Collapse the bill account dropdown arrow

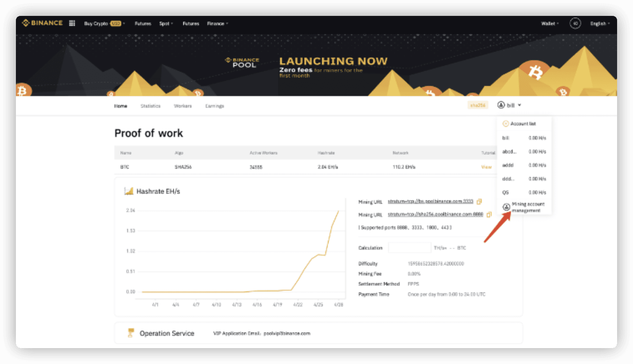coord(520,105)
